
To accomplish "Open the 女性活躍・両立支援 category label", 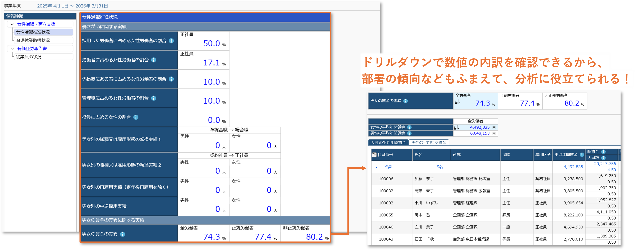I will tap(36, 24).
